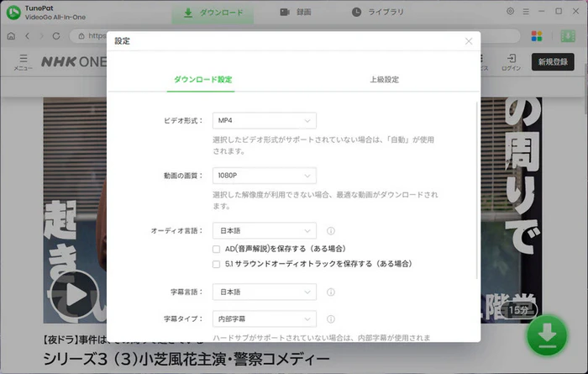Click the big green download floating button
Image resolution: width=588 pixels, height=374 pixels.
pyautogui.click(x=547, y=335)
